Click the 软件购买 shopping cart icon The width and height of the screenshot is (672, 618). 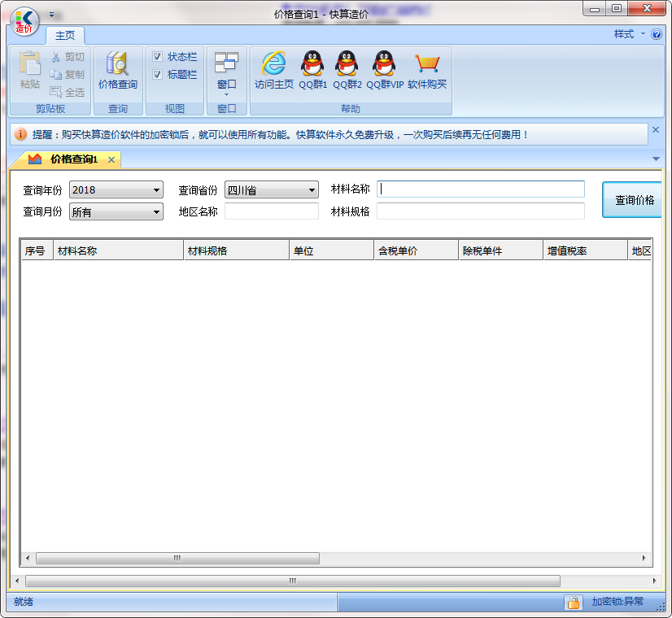point(427,63)
